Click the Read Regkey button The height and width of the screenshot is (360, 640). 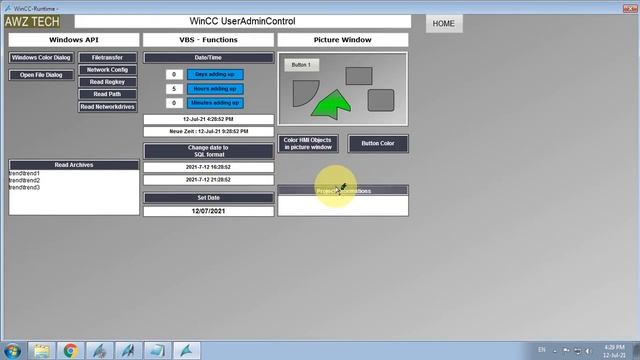click(107, 82)
